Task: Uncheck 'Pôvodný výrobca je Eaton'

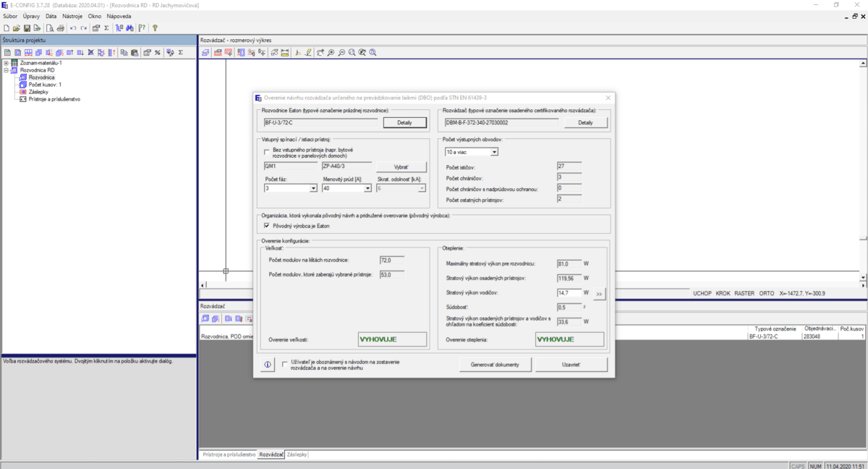Action: 268,226
